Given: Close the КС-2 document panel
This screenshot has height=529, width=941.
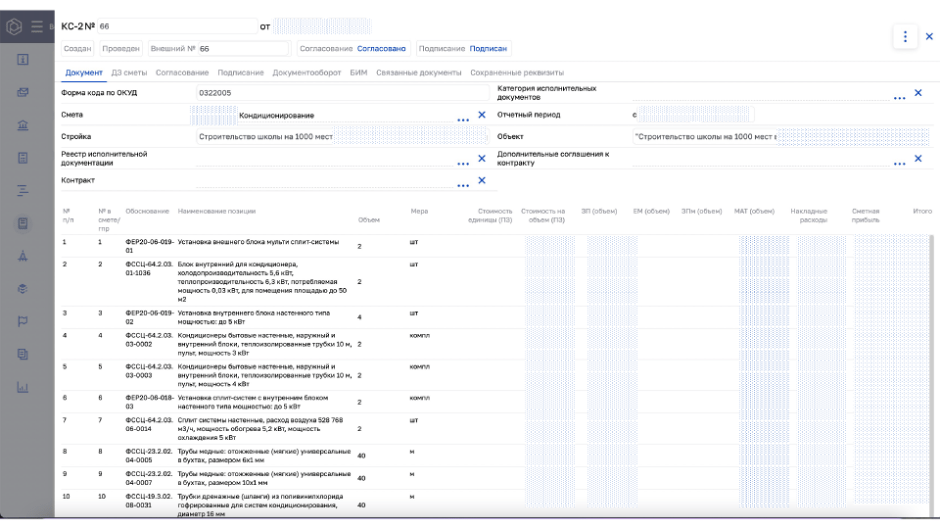Looking at the screenshot, I should [929, 37].
